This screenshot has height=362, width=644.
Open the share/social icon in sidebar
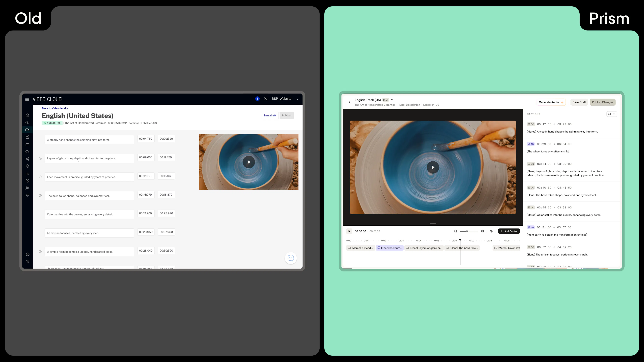coord(28,159)
